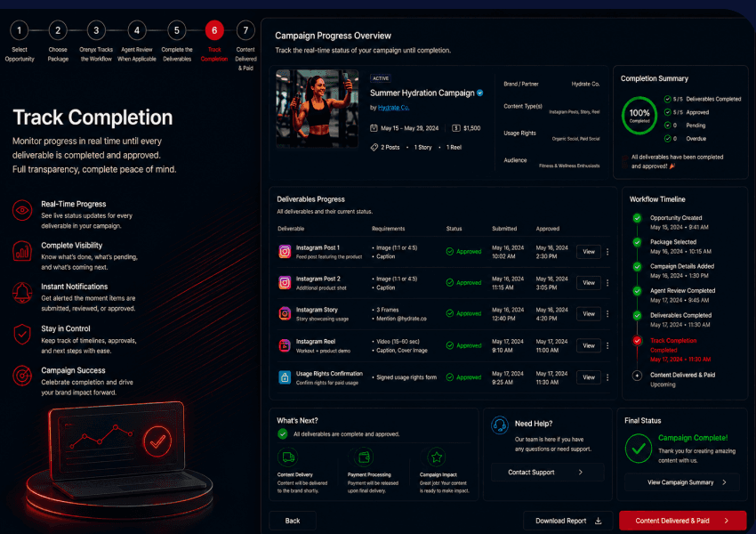Select the Package Selected timeline marker
Image resolution: width=756 pixels, height=534 pixels.
coord(637,242)
